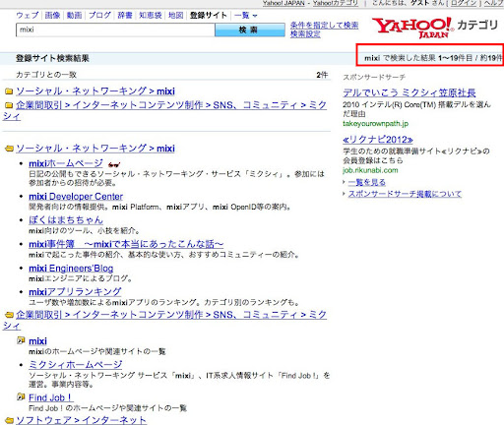Switch to ウェブ search tab
The image size is (504, 425).
(28, 16)
